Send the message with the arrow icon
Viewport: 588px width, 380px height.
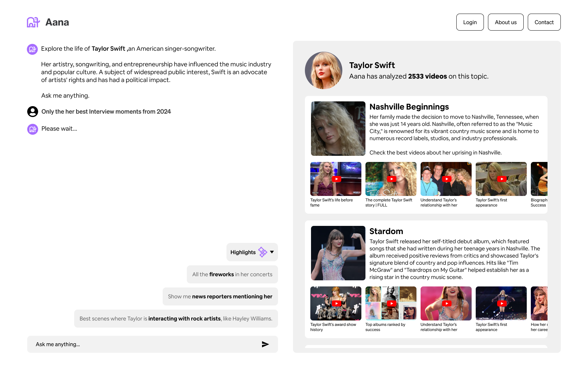(265, 344)
